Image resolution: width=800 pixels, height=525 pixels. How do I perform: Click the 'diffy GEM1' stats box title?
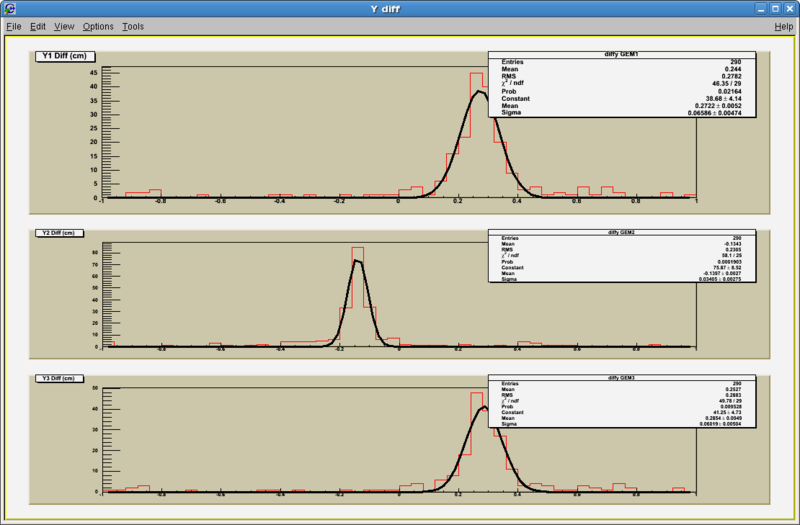[x=621, y=54]
